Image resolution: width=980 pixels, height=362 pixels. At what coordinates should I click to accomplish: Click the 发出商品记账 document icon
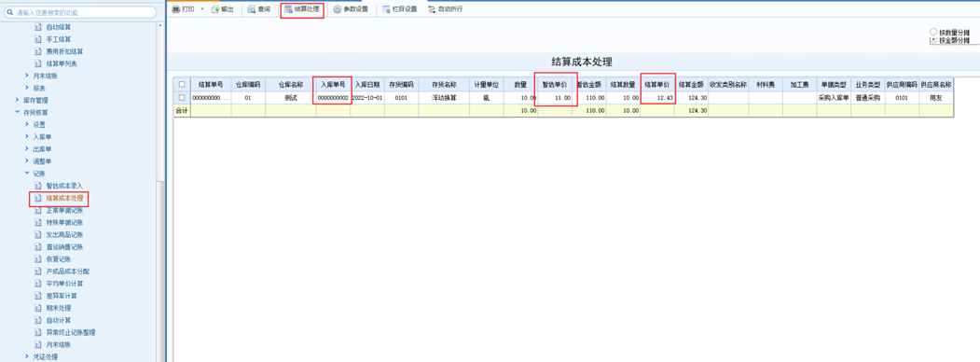coord(38,234)
